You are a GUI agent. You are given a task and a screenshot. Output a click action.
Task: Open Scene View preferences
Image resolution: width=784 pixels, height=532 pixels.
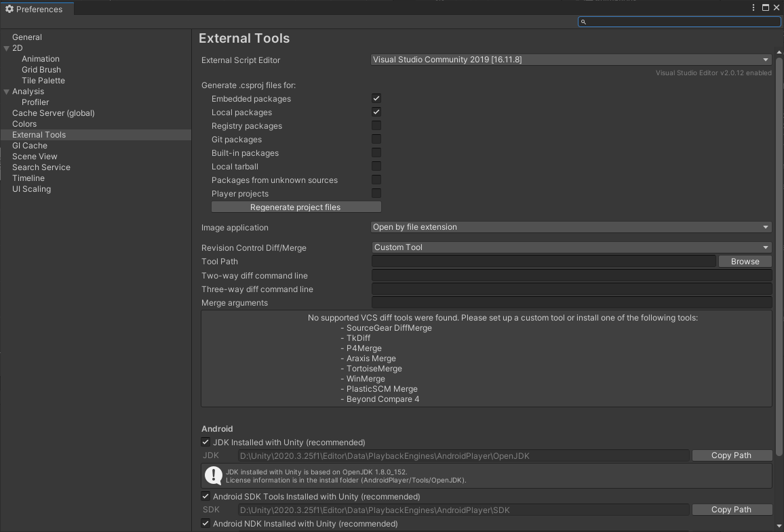click(35, 157)
